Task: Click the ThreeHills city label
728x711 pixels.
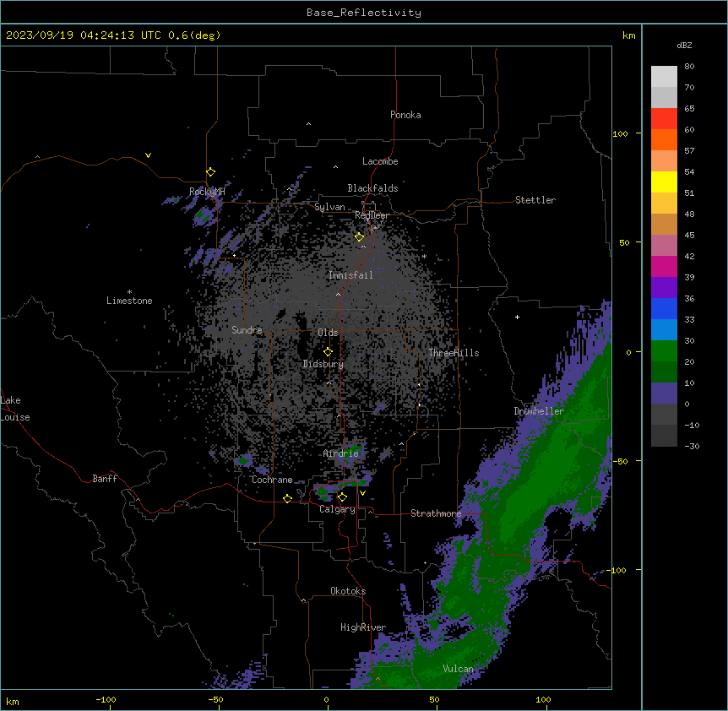Action: click(454, 353)
